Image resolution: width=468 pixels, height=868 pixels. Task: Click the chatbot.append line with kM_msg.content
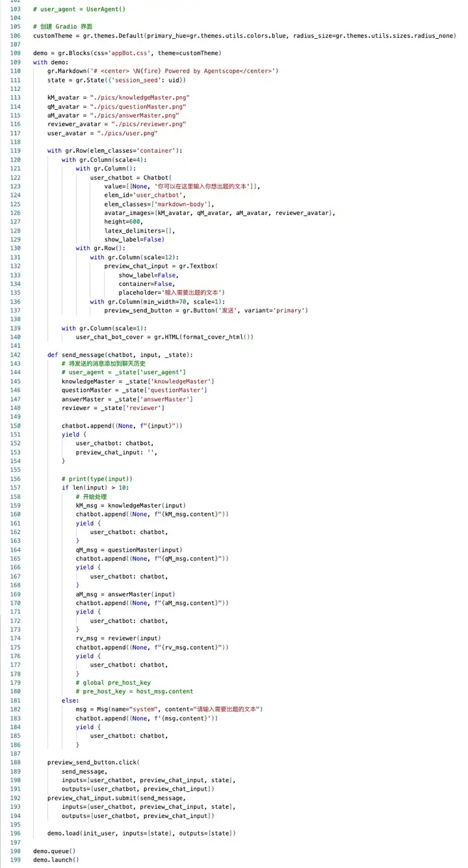point(152,514)
